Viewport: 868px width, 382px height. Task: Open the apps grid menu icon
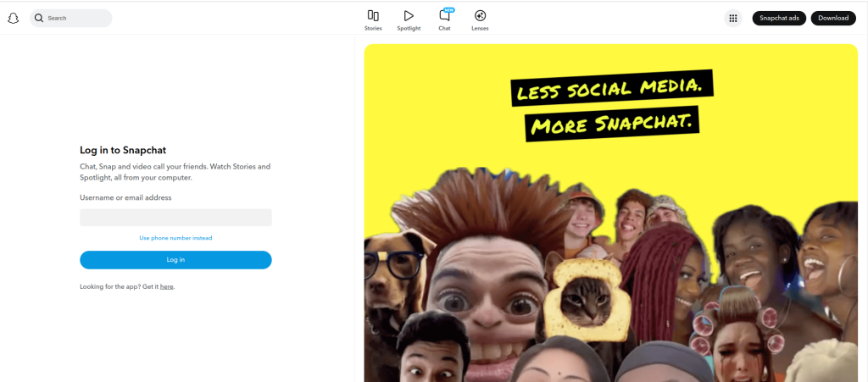click(733, 18)
